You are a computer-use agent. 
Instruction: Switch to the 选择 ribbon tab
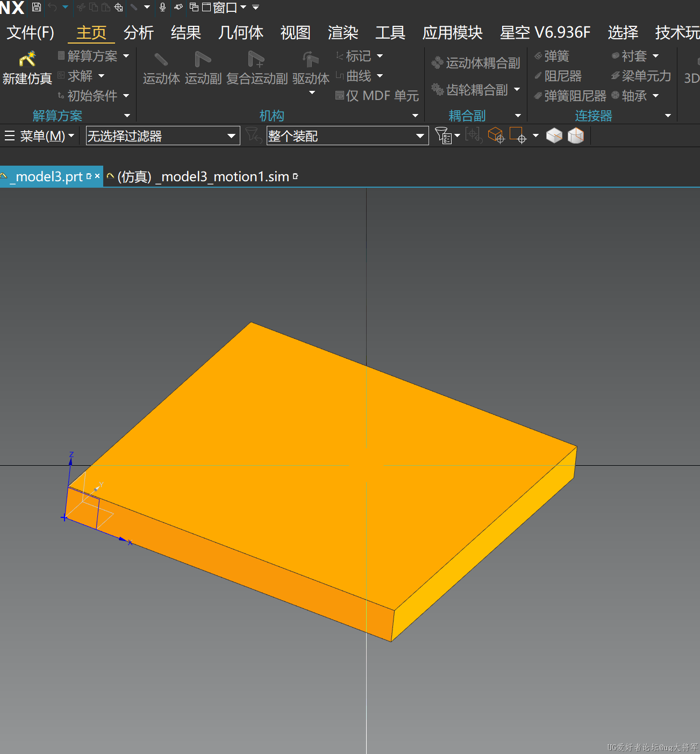623,33
